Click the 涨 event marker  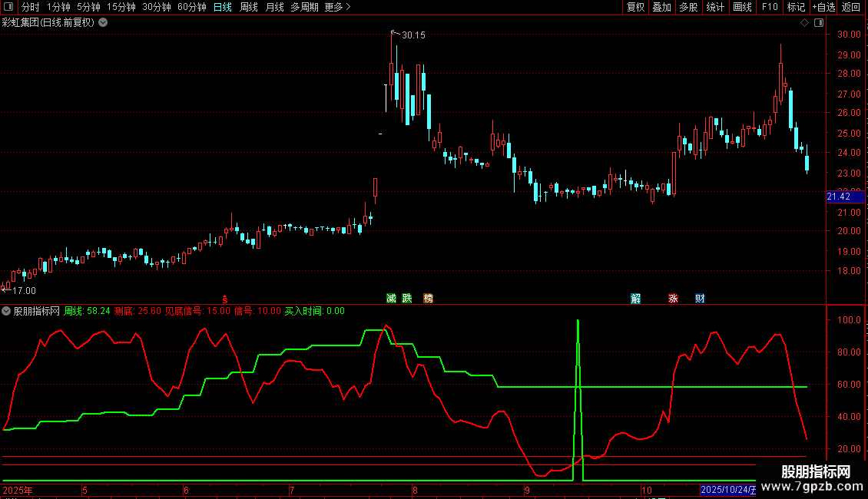point(673,298)
